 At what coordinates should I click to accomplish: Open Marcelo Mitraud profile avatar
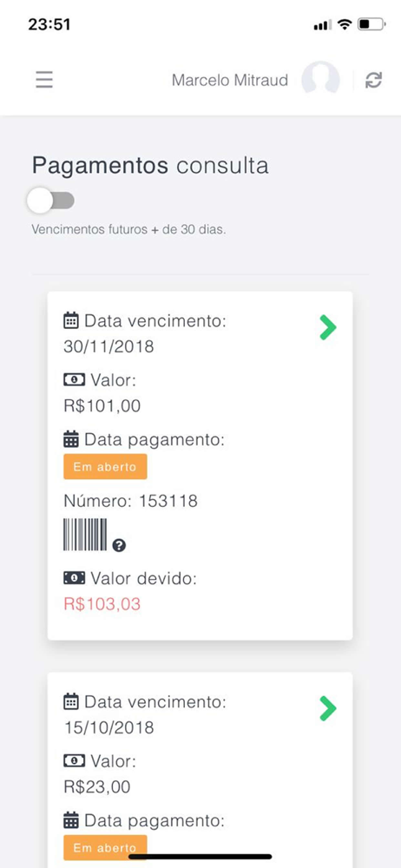pos(320,78)
